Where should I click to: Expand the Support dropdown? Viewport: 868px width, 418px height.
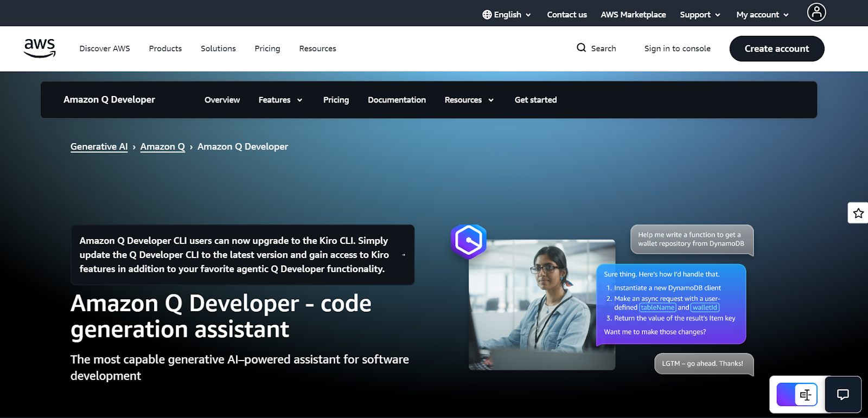tap(700, 15)
